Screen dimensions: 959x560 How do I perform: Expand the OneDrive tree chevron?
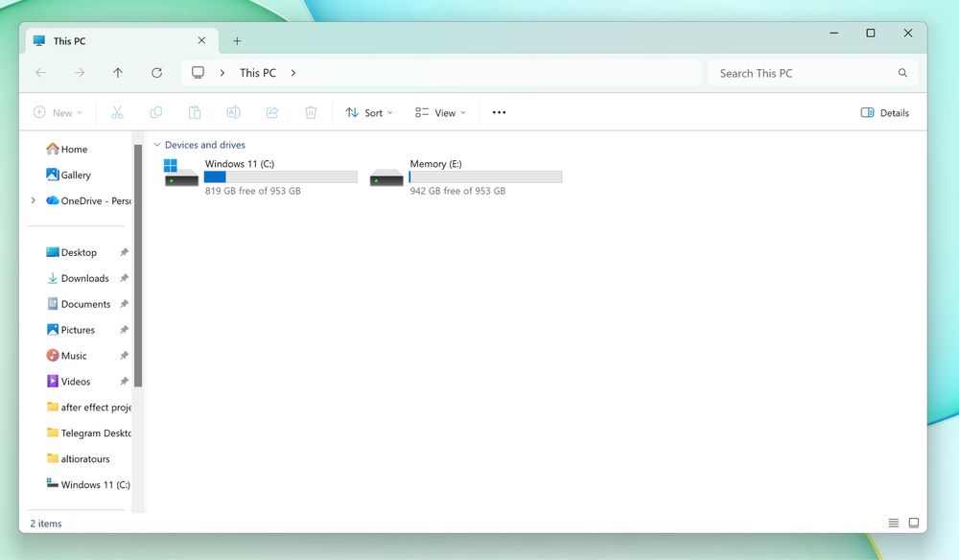(33, 200)
